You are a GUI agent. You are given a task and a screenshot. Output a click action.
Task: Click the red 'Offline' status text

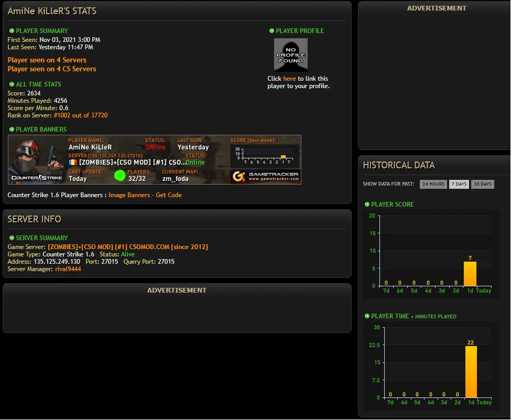156,147
